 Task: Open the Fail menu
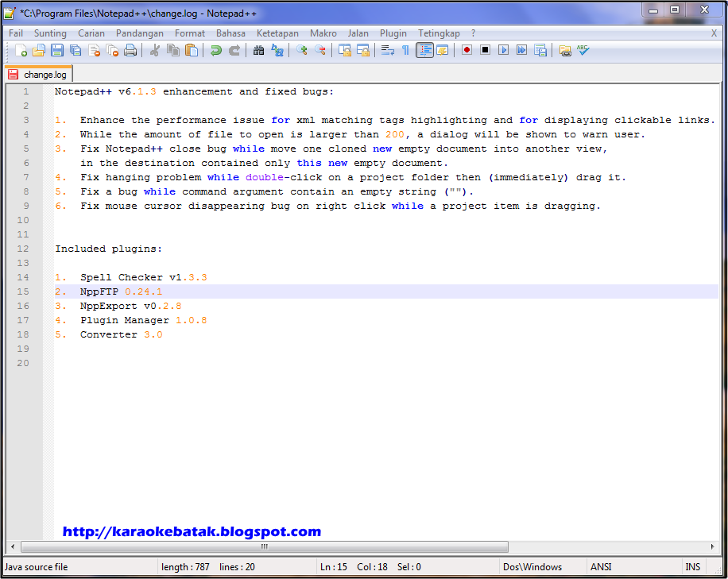16,33
